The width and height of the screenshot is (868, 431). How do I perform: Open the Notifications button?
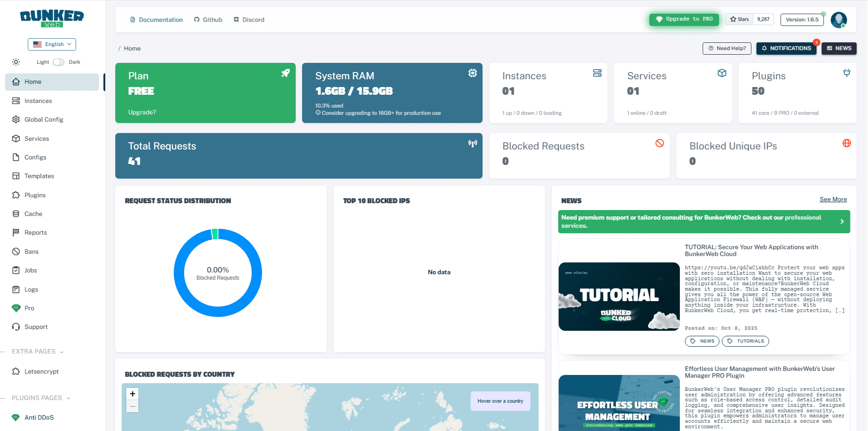786,48
